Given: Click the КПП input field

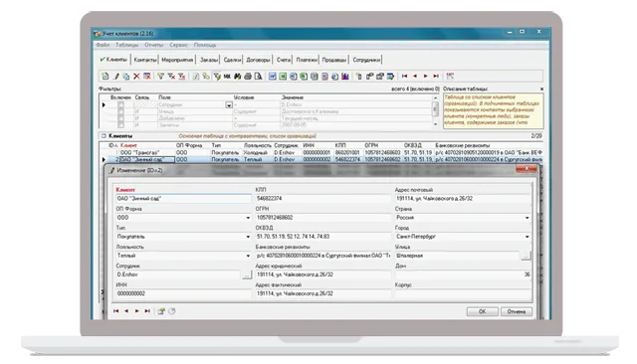Looking at the screenshot, I should click(x=322, y=199).
